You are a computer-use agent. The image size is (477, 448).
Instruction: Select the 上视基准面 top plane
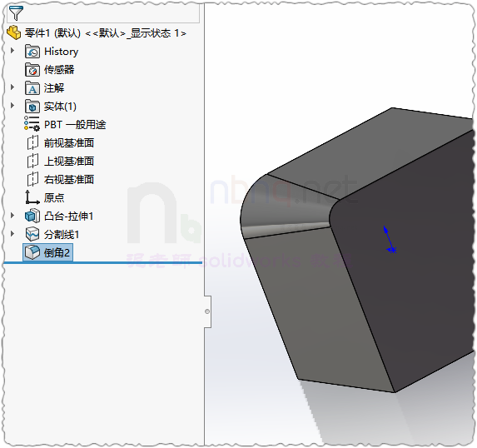[x=61, y=161]
